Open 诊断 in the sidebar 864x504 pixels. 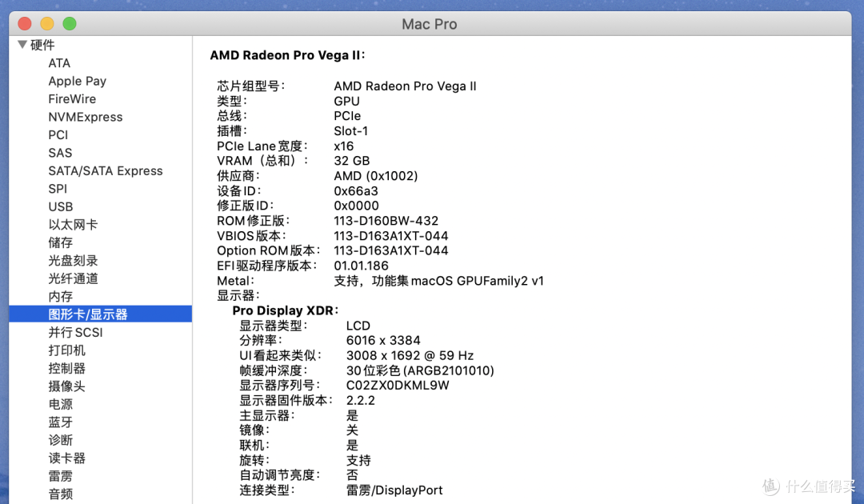(x=61, y=440)
